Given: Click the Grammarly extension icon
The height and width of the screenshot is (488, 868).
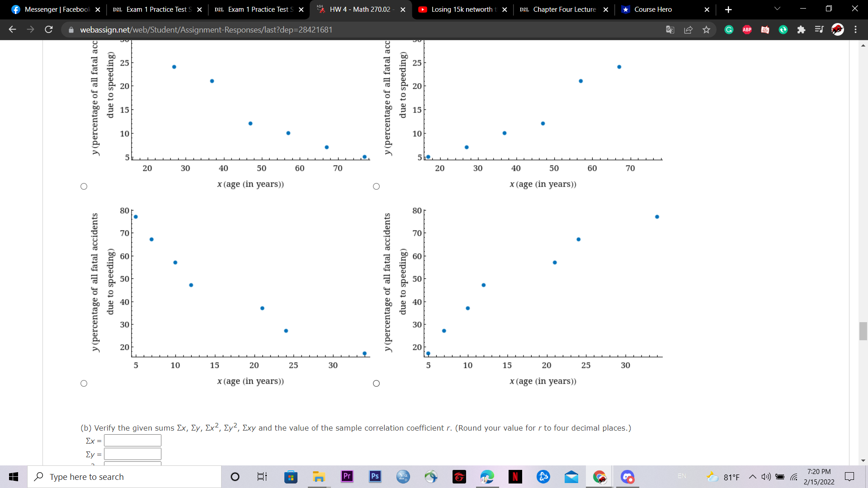Looking at the screenshot, I should pyautogui.click(x=729, y=30).
